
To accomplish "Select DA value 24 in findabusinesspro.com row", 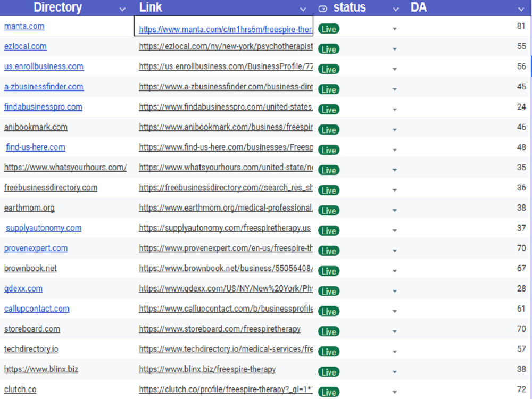I will pyautogui.click(x=521, y=107).
